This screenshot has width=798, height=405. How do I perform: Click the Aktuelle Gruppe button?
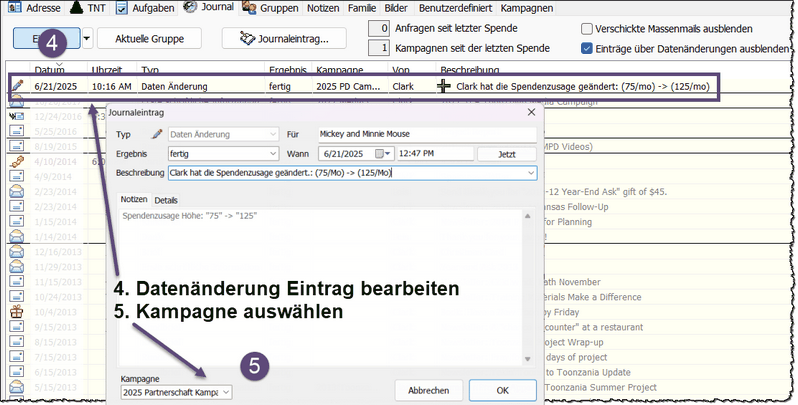point(149,39)
